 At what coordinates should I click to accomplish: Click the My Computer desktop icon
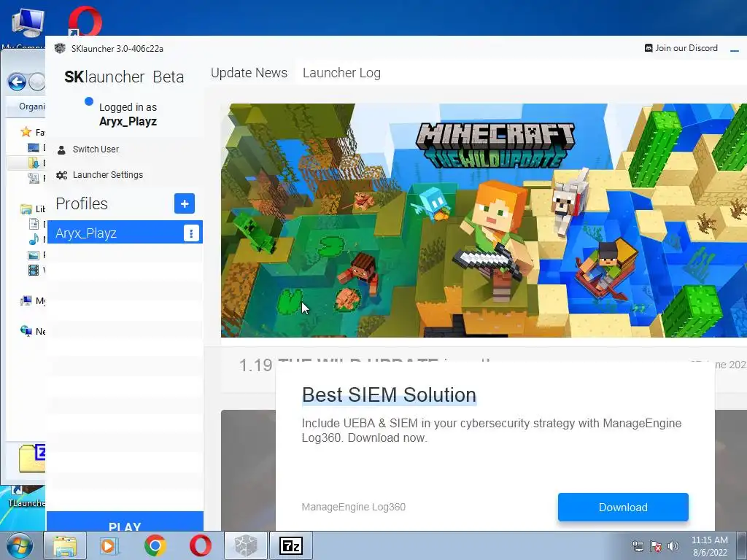click(x=28, y=23)
